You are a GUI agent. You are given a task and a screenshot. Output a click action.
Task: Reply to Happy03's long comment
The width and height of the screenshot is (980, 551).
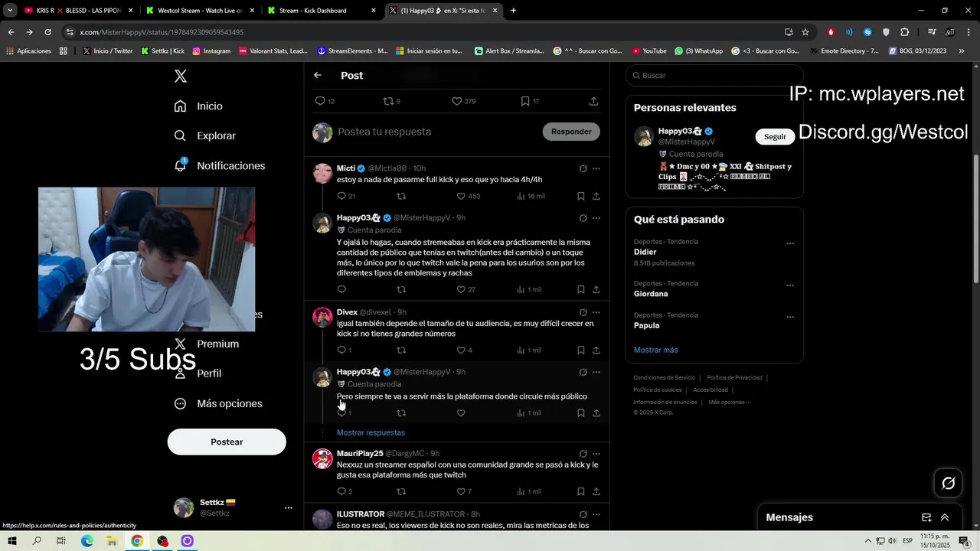click(x=341, y=289)
